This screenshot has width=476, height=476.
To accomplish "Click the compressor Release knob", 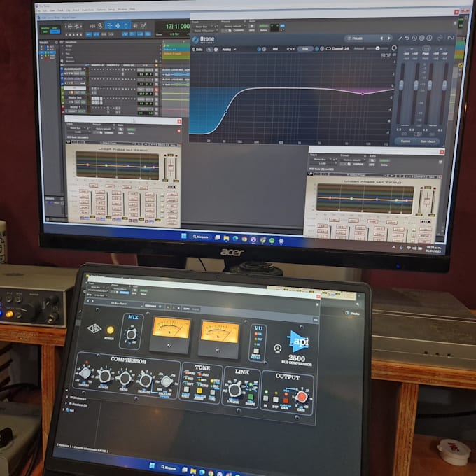I will [x=146, y=380].
